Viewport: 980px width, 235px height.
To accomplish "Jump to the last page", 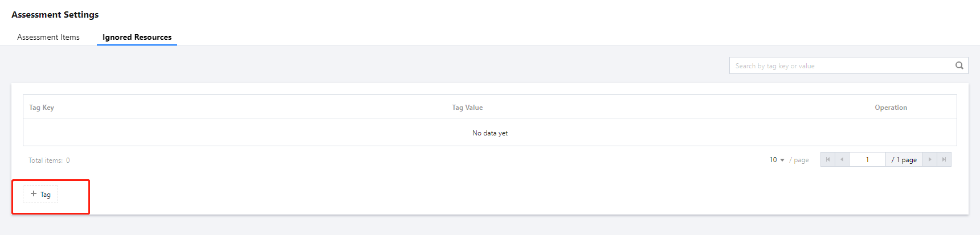I will coord(944,160).
